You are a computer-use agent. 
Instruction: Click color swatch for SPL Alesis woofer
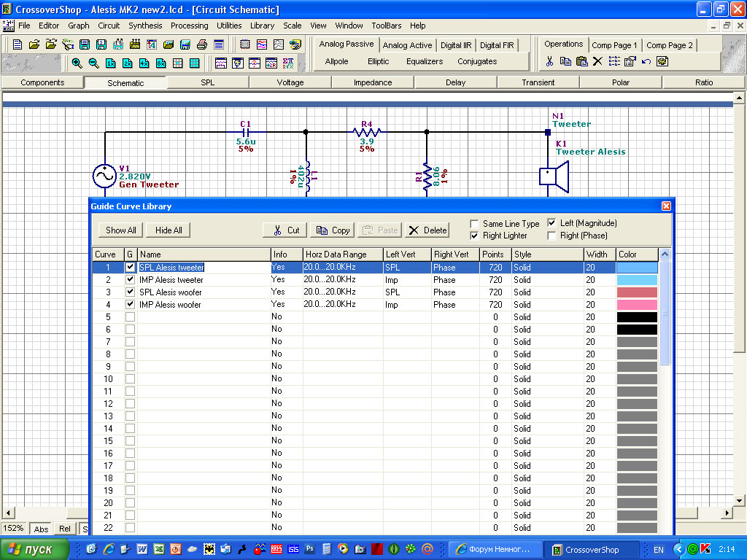tap(637, 292)
